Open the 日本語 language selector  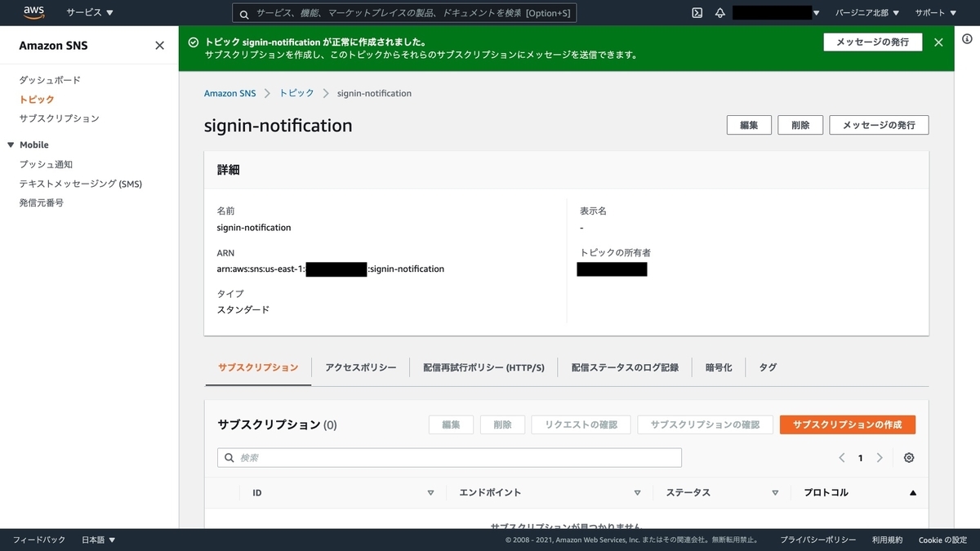(x=99, y=540)
